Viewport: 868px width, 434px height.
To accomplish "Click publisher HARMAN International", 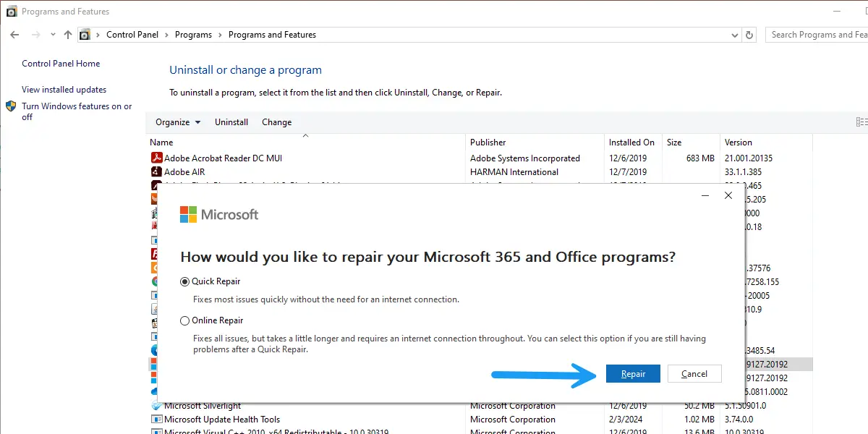I will point(514,172).
